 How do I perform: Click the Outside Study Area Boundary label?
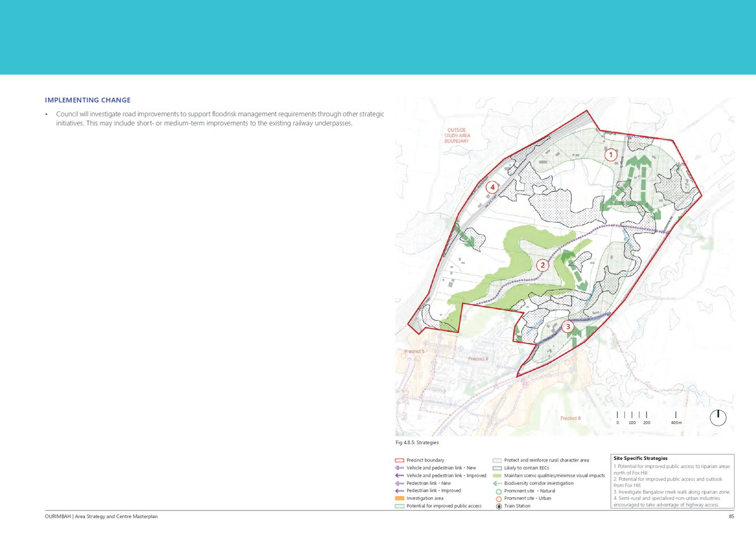coord(457,136)
